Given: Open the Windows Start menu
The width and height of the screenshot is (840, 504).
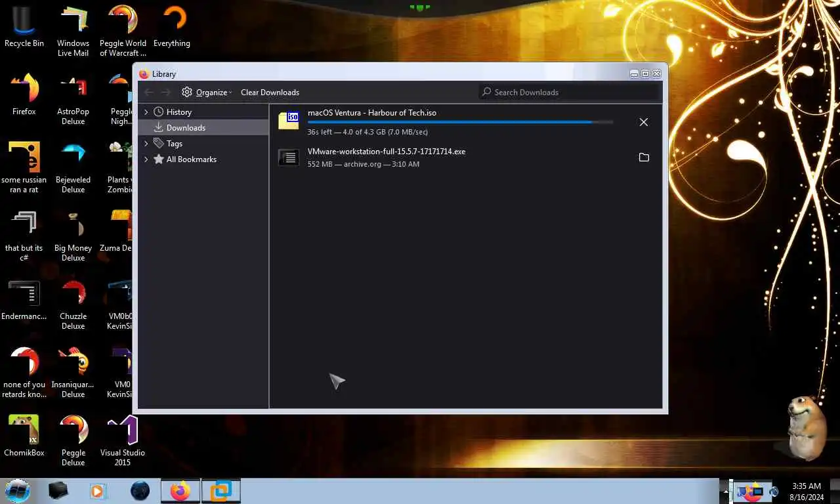Looking at the screenshot, I should tap(18, 491).
